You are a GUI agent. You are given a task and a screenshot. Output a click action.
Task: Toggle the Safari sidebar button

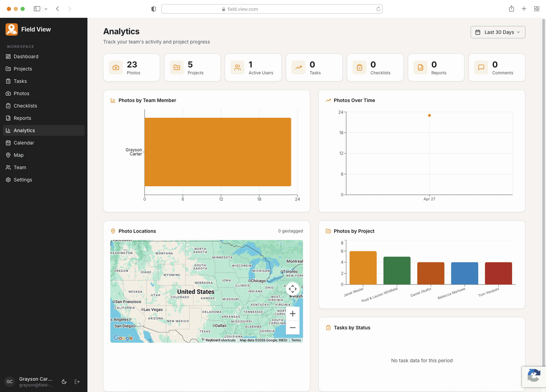coord(37,9)
